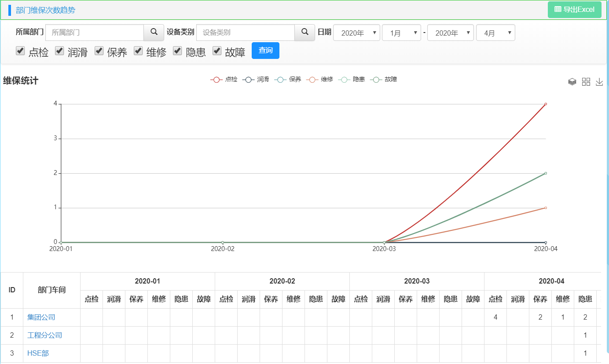Open the end year 2020年 dropdown
Screen dimensions: 609x364
coord(451,33)
